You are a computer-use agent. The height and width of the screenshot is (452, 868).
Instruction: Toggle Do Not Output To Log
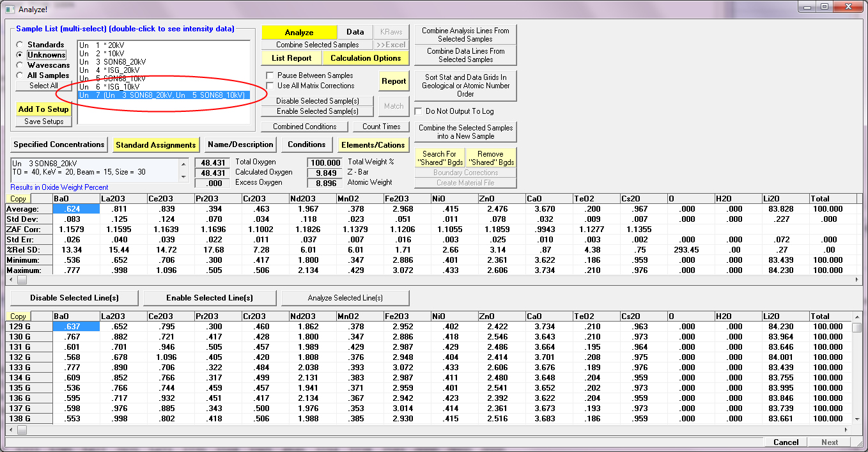click(x=418, y=111)
